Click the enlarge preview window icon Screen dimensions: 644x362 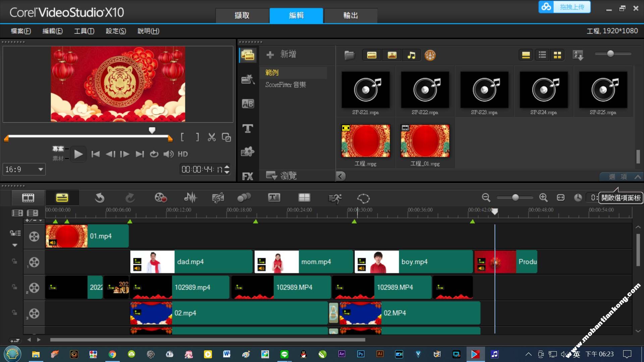point(226,137)
